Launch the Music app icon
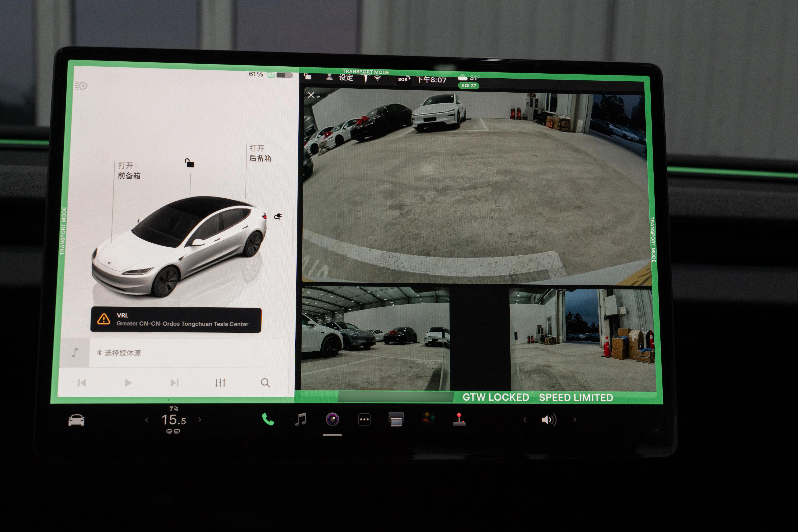This screenshot has width=798, height=532. pyautogui.click(x=300, y=419)
